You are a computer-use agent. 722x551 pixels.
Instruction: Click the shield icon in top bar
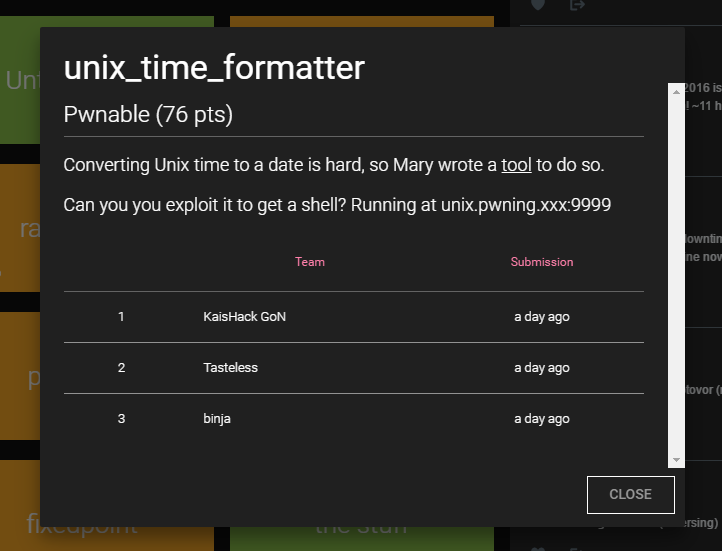pyautogui.click(x=538, y=5)
